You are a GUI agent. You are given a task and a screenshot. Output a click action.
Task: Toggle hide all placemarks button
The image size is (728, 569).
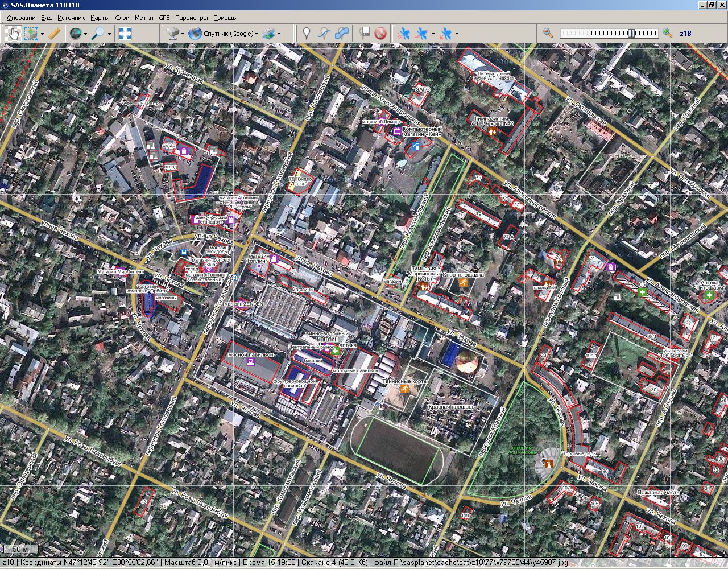[380, 34]
